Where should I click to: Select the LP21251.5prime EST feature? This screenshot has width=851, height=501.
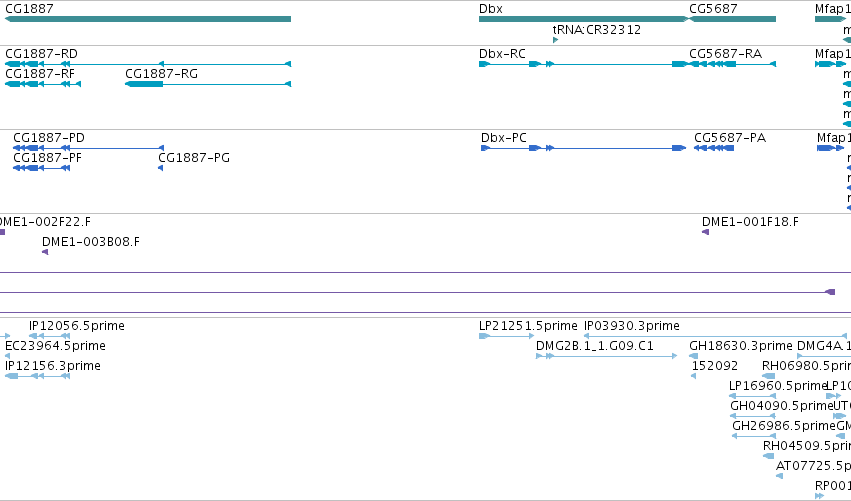click(x=506, y=336)
